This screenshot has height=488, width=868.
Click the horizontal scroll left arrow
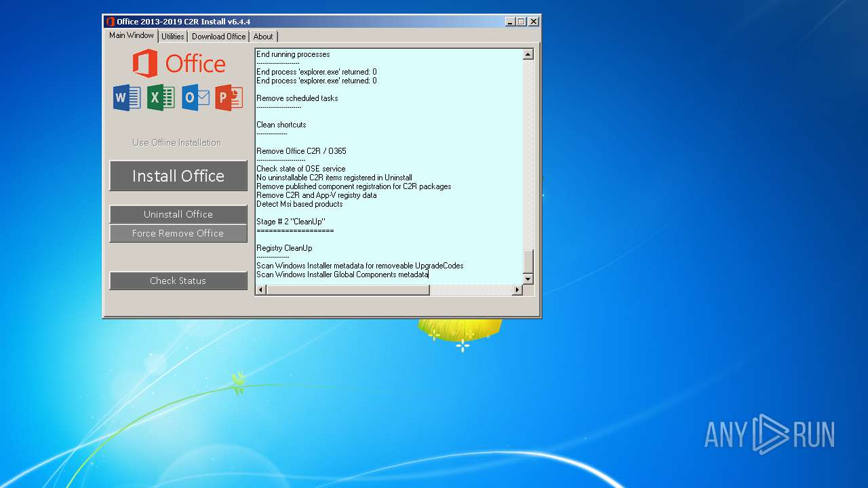pyautogui.click(x=260, y=290)
